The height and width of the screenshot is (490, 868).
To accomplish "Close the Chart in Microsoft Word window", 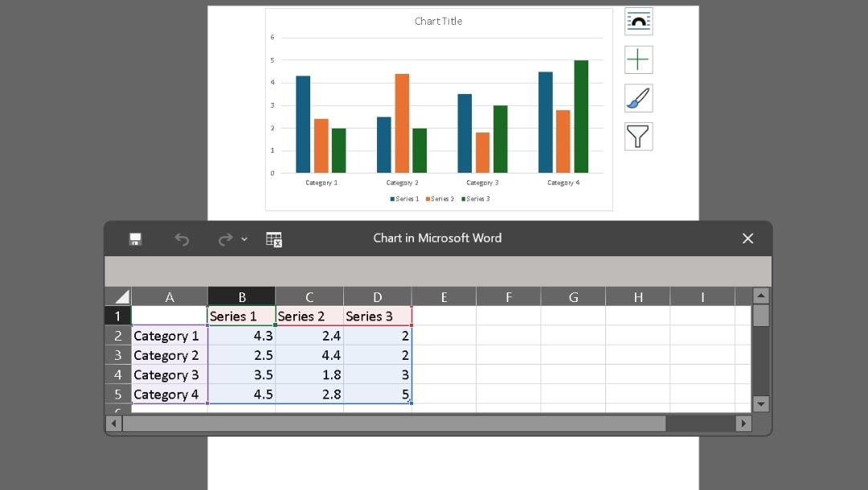I will pos(747,238).
